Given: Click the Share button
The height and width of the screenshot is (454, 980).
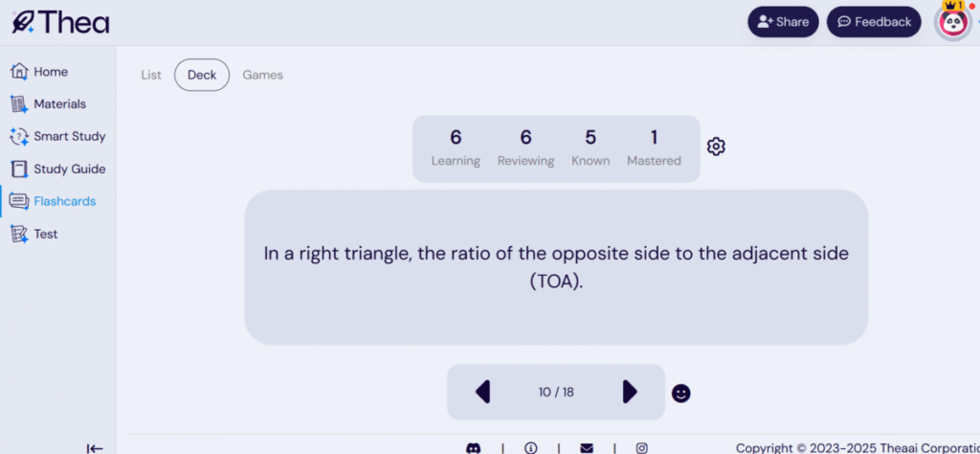Looking at the screenshot, I should (783, 22).
